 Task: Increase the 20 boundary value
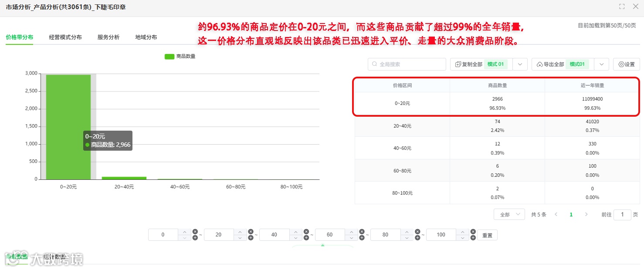click(x=240, y=232)
